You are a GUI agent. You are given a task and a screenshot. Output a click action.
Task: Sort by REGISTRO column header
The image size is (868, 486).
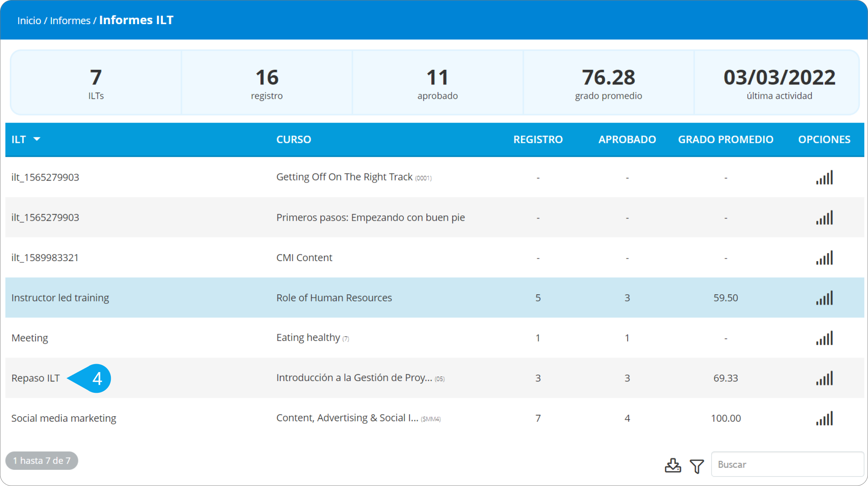538,140
